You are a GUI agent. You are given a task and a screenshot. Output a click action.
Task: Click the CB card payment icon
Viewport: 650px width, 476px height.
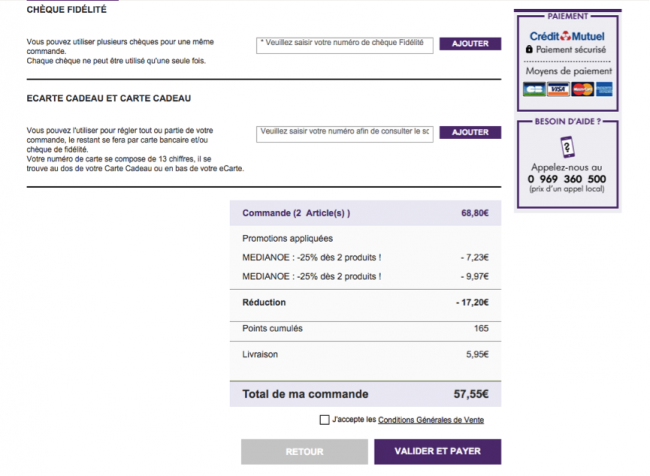pyautogui.click(x=534, y=89)
